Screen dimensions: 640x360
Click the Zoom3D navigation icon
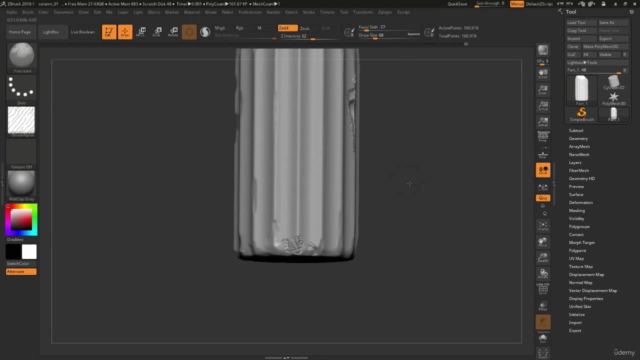[543, 258]
